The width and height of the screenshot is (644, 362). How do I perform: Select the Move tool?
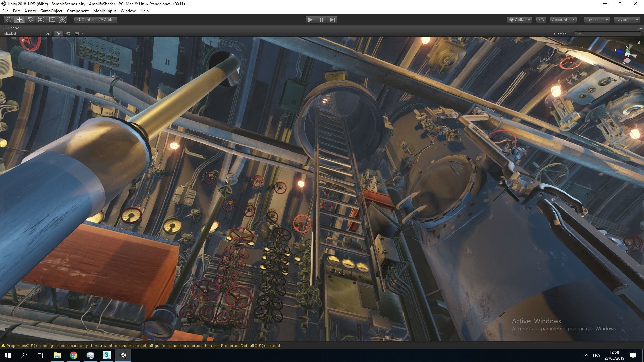19,20
